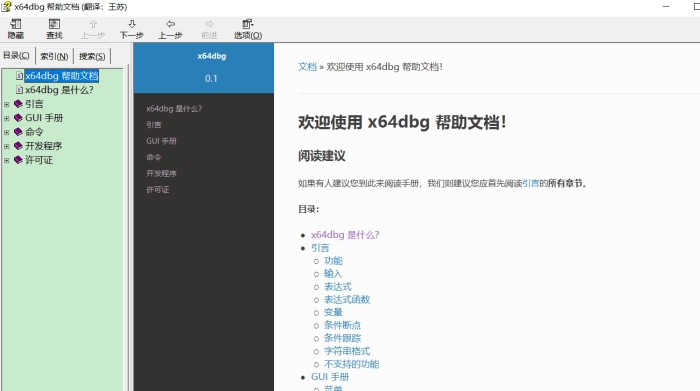The height and width of the screenshot is (391, 700).
Task: Click the 文档 breadcrumb link
Action: pyautogui.click(x=307, y=67)
